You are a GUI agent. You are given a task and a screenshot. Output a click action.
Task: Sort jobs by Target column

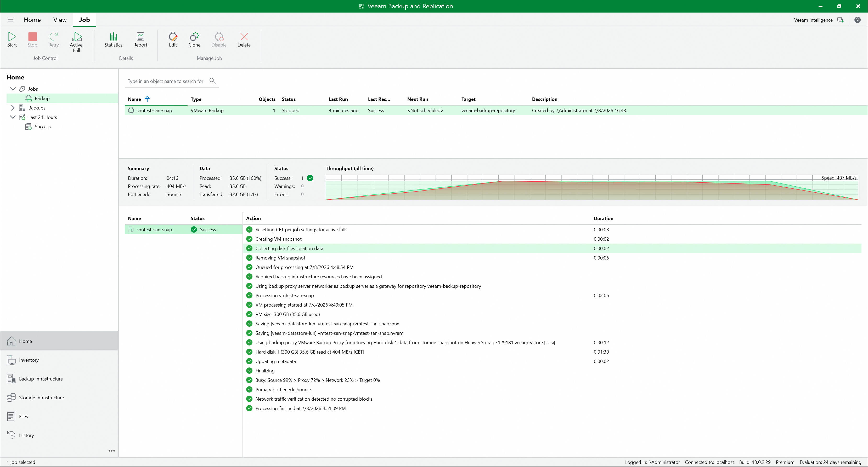[468, 99]
